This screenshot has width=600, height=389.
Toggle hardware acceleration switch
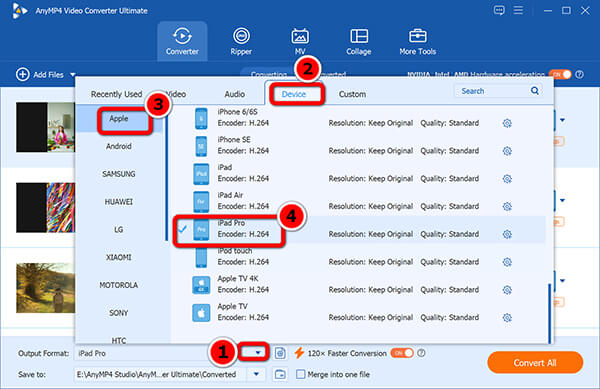coord(560,74)
